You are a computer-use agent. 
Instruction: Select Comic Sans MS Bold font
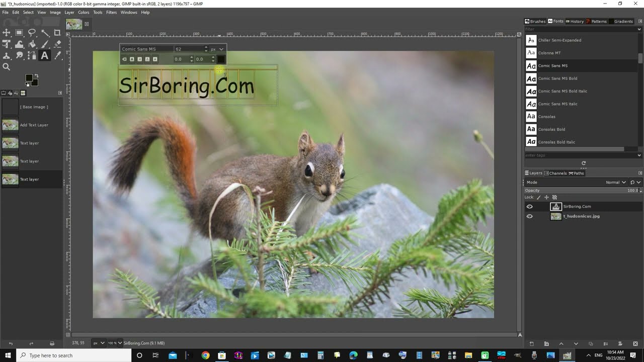pyautogui.click(x=557, y=78)
